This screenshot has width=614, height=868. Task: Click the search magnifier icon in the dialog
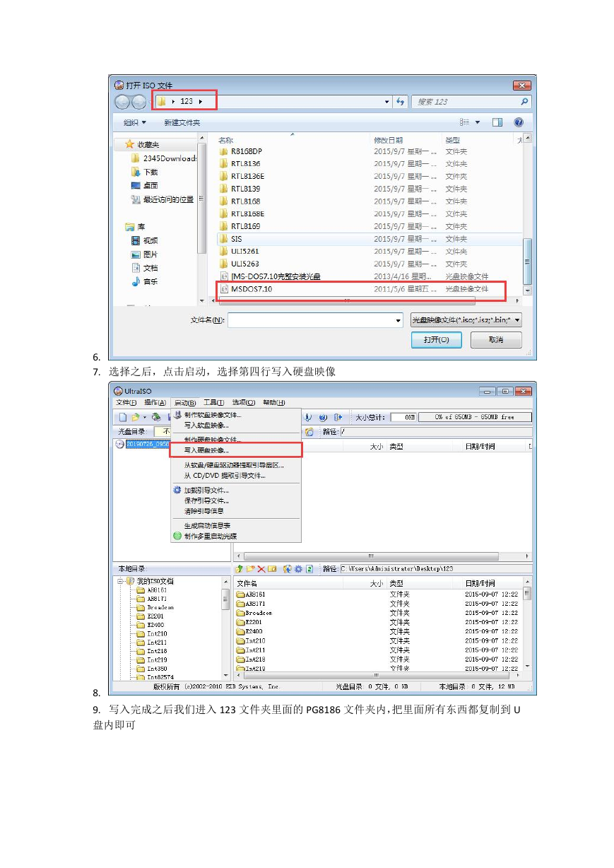coord(524,102)
